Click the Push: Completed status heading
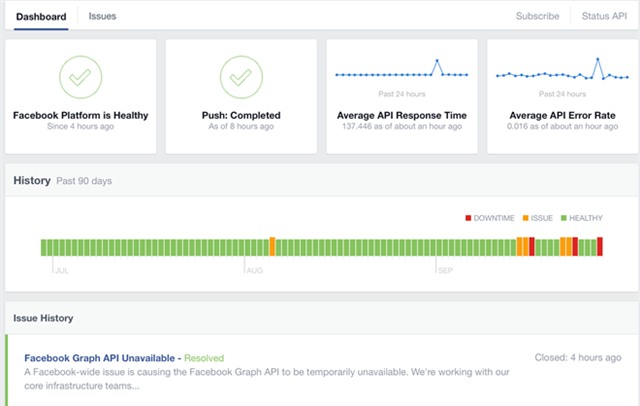 241,115
